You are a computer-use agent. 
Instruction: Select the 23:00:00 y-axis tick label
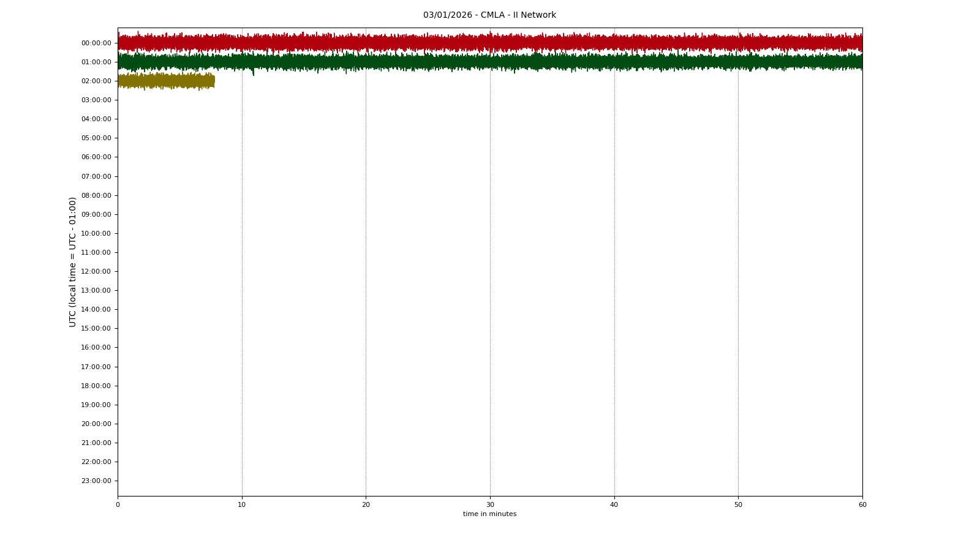96,481
